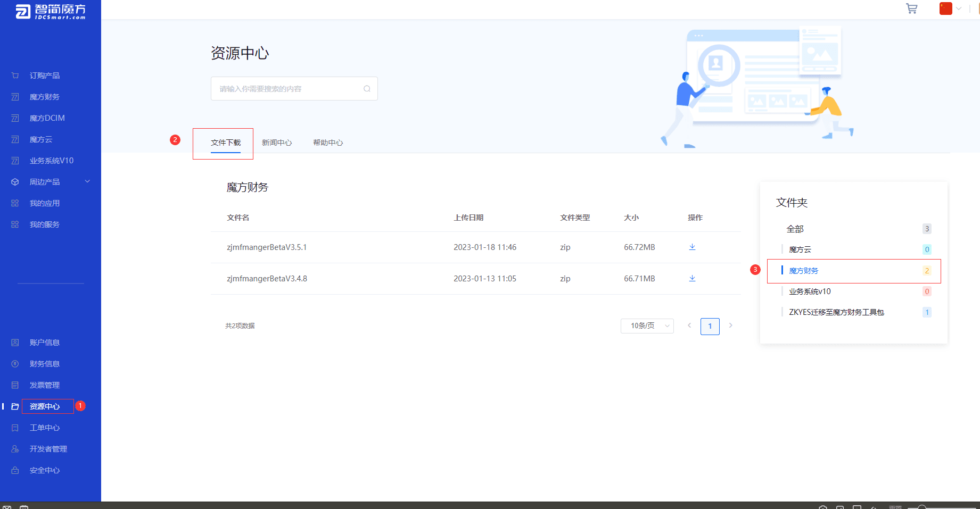Open the shopping cart
This screenshot has height=509, width=980.
coord(912,9)
